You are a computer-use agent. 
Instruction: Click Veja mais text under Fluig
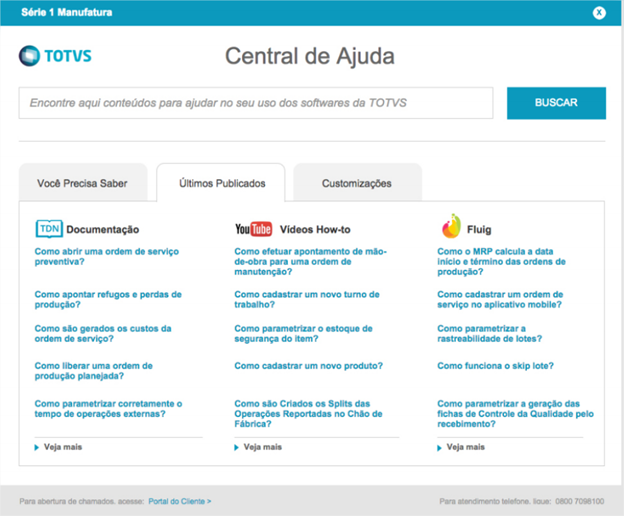coord(466,447)
